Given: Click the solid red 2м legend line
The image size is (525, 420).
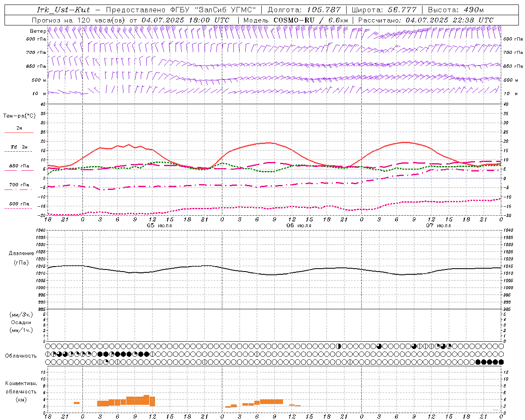Looking at the screenshot, I should point(19,133).
